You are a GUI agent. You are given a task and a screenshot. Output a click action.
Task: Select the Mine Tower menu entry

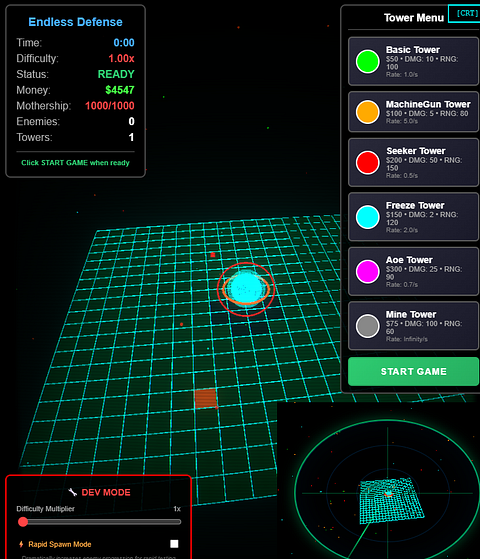pos(413,326)
